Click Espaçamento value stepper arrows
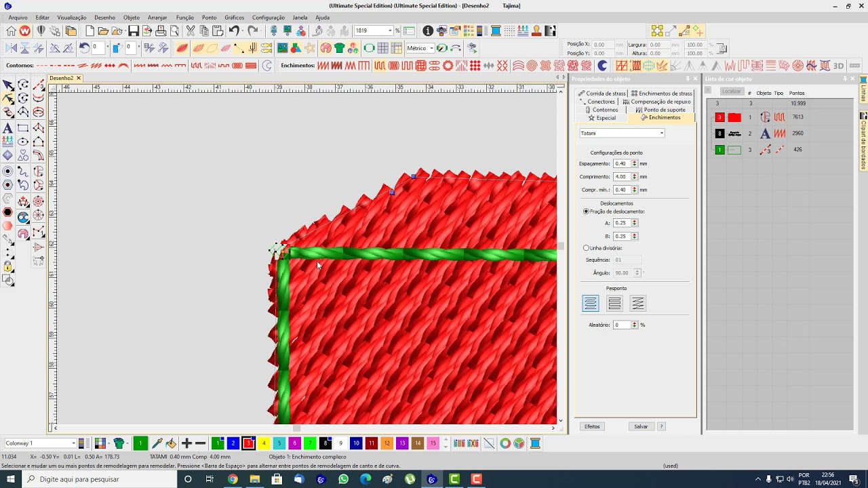The height and width of the screenshot is (488, 868). (635, 163)
